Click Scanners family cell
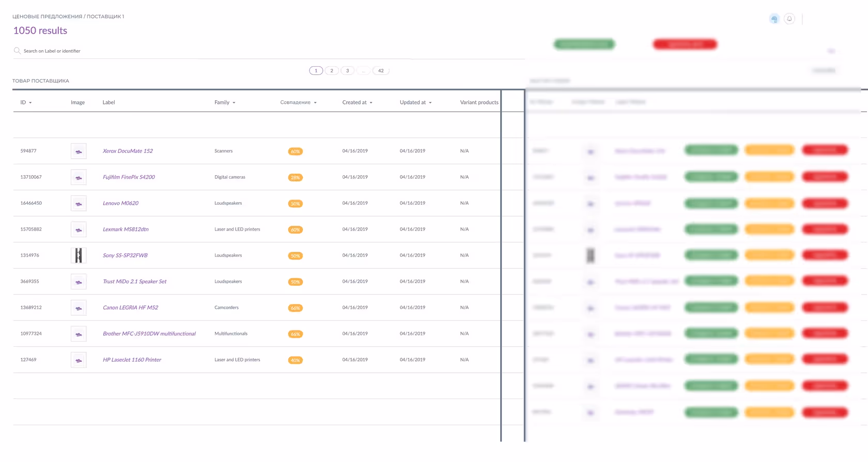868x462 pixels. coord(224,151)
